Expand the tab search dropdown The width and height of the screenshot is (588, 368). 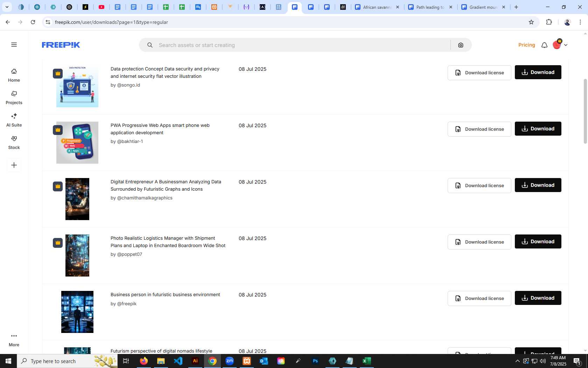[7, 7]
